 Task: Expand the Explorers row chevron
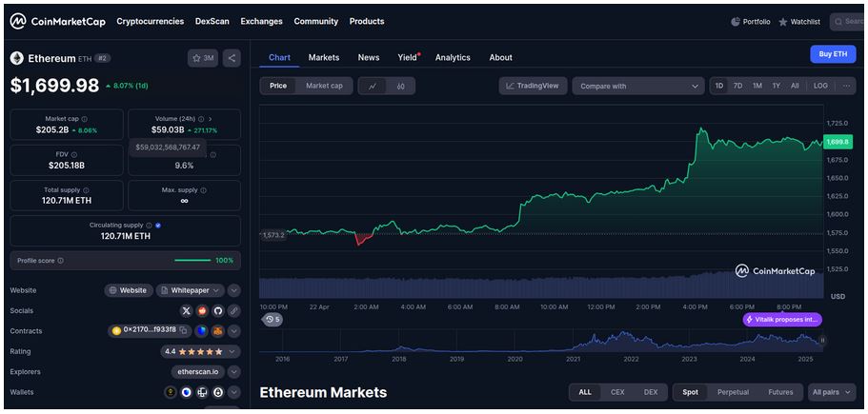[x=233, y=372]
